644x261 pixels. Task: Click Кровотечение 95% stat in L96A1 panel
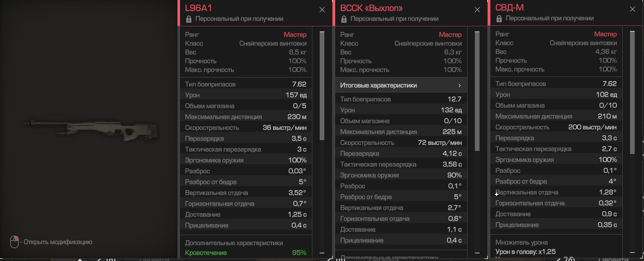[246, 253]
